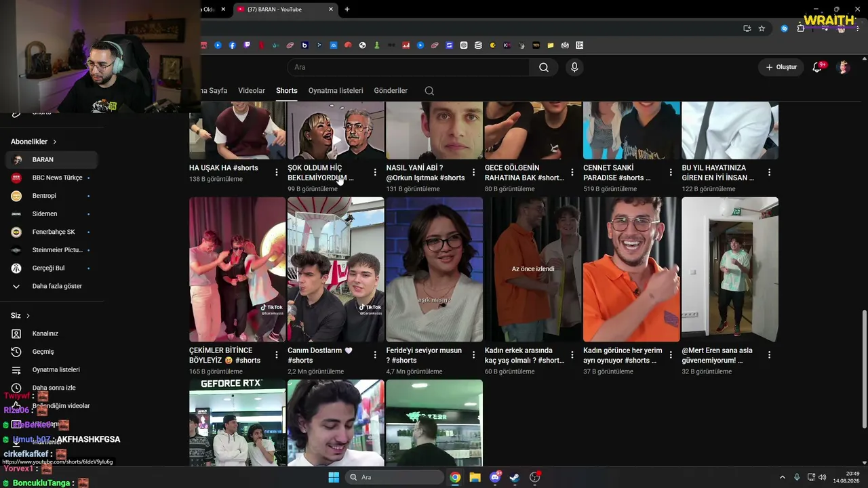The height and width of the screenshot is (488, 868).
Task: Switch to the Videolar tab
Action: click(x=252, y=91)
